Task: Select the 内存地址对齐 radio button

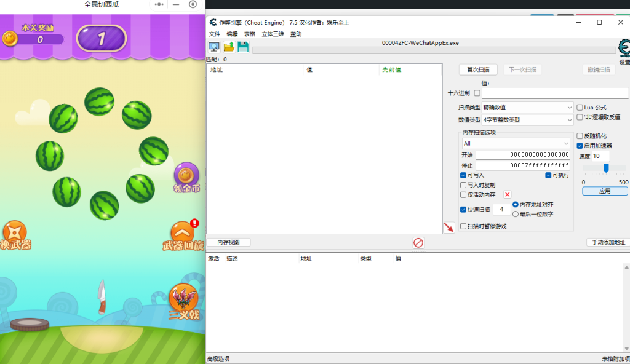Action: click(x=516, y=205)
